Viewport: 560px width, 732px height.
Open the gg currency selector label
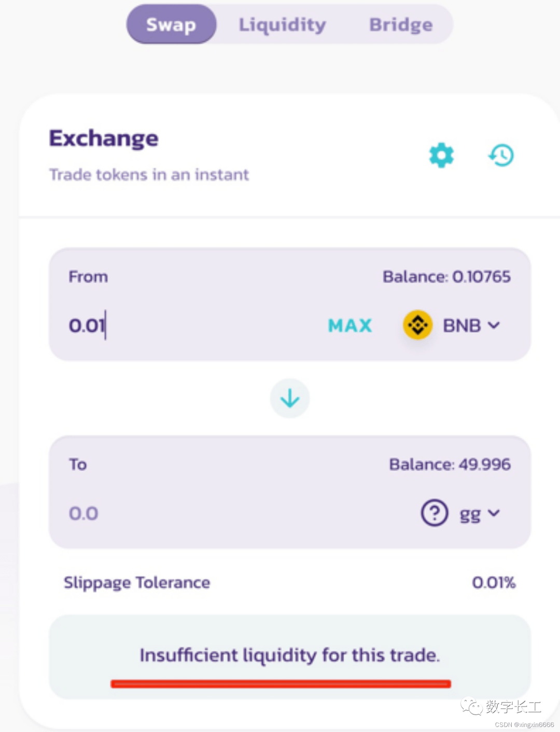[x=470, y=514]
